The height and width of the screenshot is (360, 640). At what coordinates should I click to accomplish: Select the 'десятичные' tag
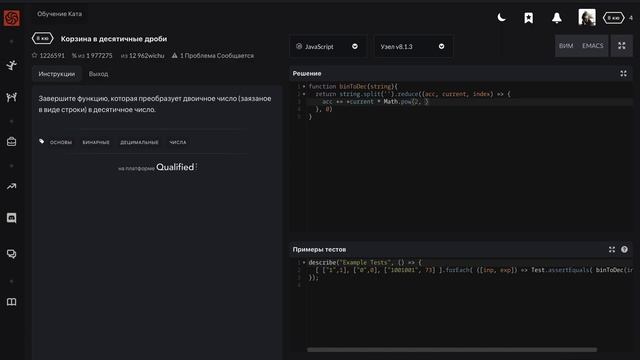point(139,142)
